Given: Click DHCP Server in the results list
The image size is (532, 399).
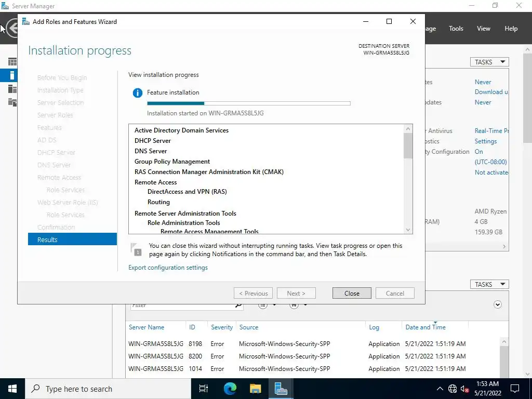Looking at the screenshot, I should [x=153, y=141].
